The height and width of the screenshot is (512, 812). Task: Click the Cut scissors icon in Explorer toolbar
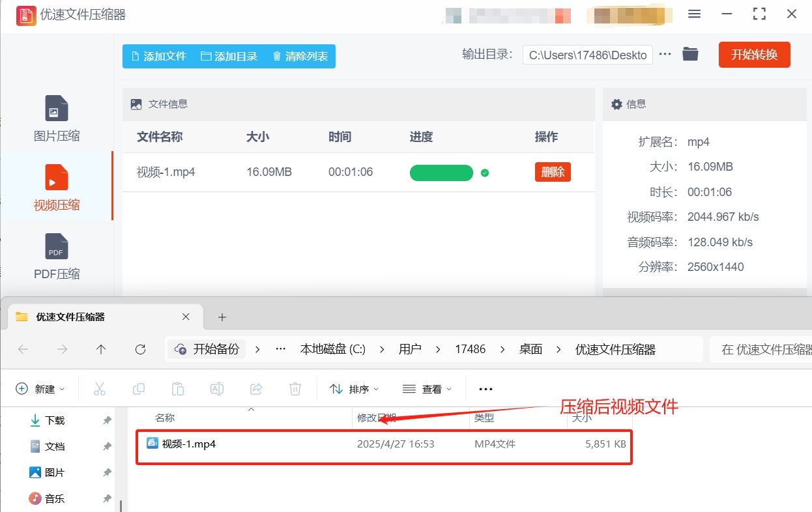[x=100, y=388]
